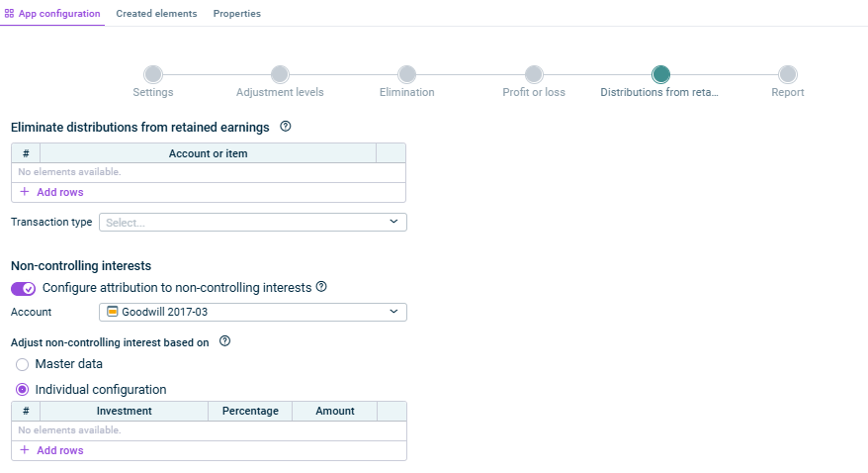Open the Profit or loss step
The image size is (868, 473).
point(534,74)
